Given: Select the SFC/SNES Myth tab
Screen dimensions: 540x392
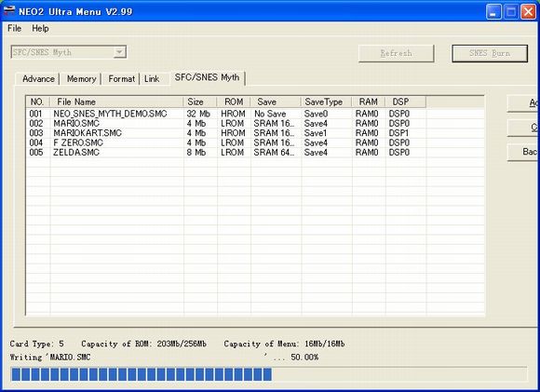Looking at the screenshot, I should coord(207,77).
